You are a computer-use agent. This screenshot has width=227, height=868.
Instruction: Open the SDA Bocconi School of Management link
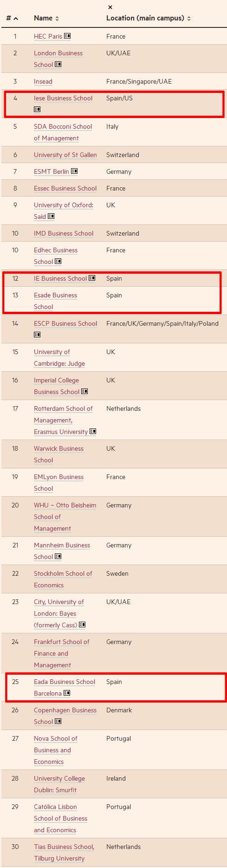pos(63,132)
